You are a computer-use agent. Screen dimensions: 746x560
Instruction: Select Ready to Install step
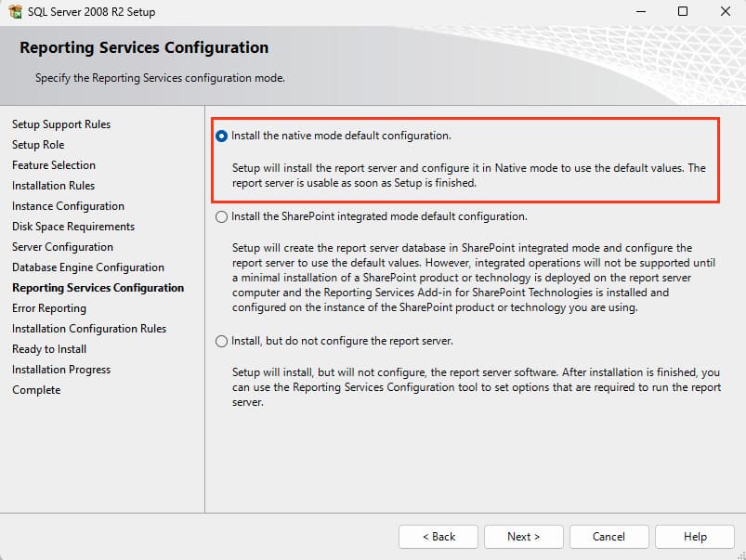coord(49,349)
